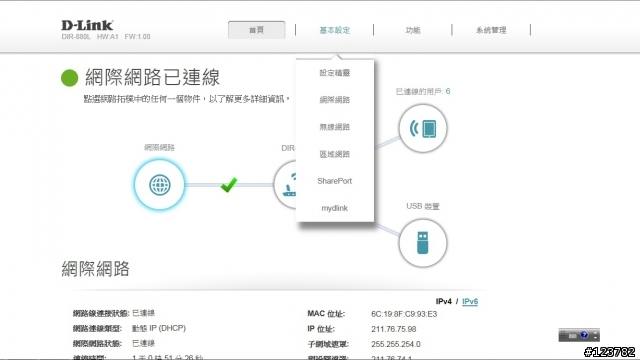Click the DIR router icon in topology

[285, 185]
